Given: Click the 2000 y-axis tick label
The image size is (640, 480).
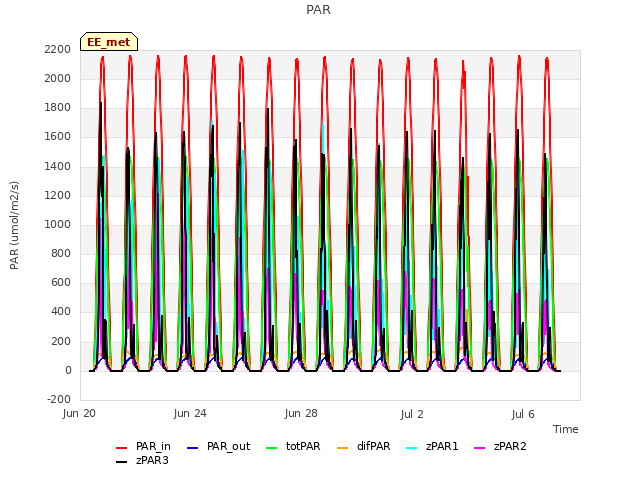Looking at the screenshot, I should coord(58,78).
